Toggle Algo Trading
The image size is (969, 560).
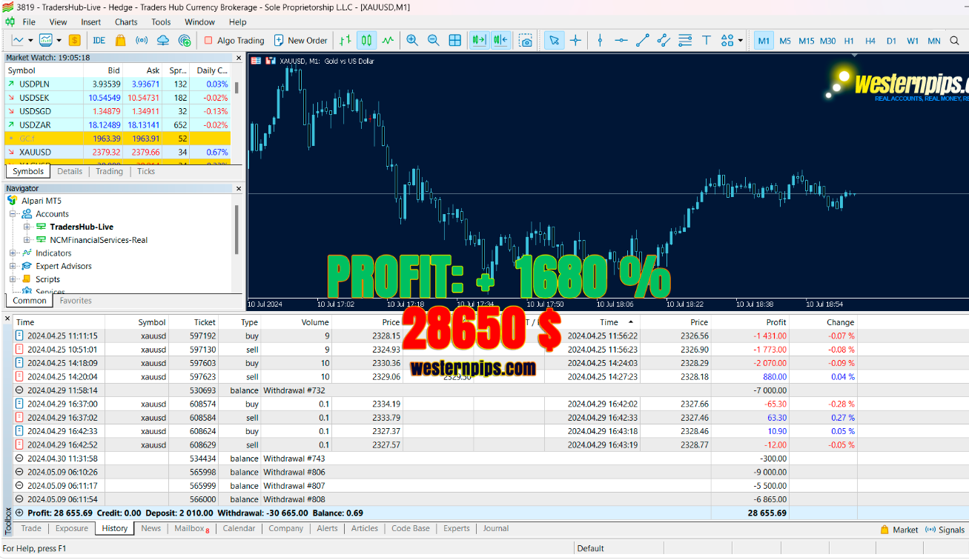tap(234, 40)
